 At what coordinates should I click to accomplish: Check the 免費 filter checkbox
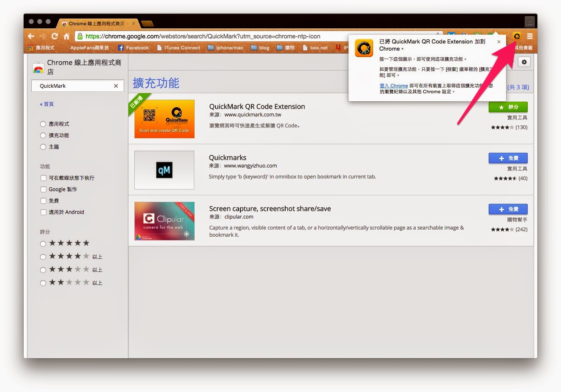(43, 201)
